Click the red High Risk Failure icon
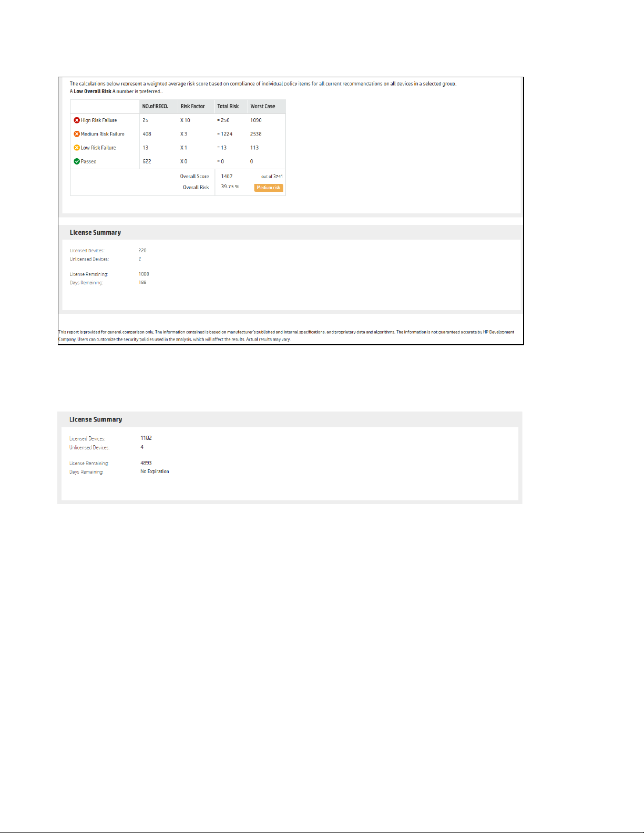 click(x=77, y=120)
